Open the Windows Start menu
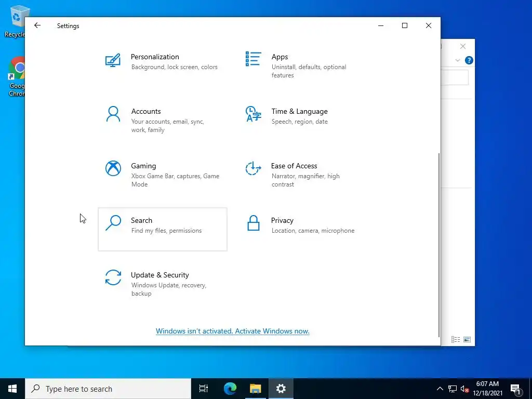The image size is (532, 399). (x=12, y=389)
